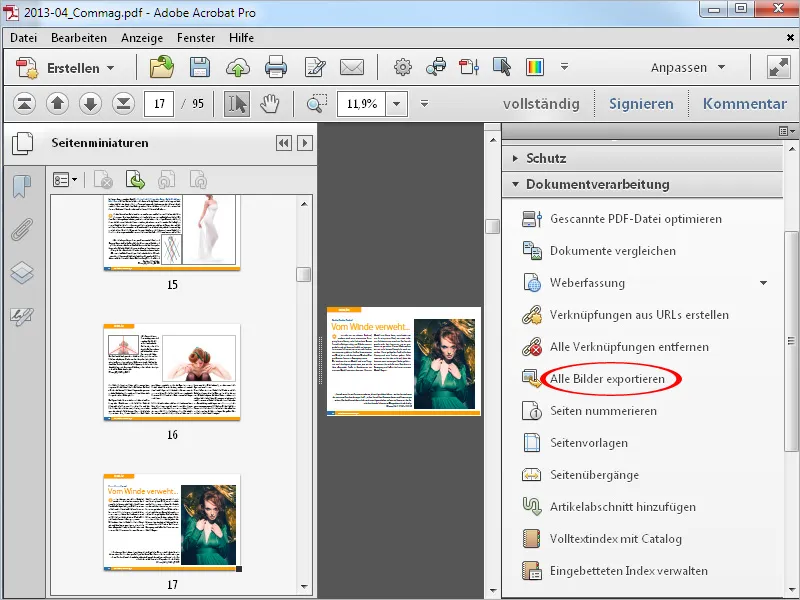Click the edit text pencil icon
Viewport: 800px width, 600px height.
coord(314,67)
